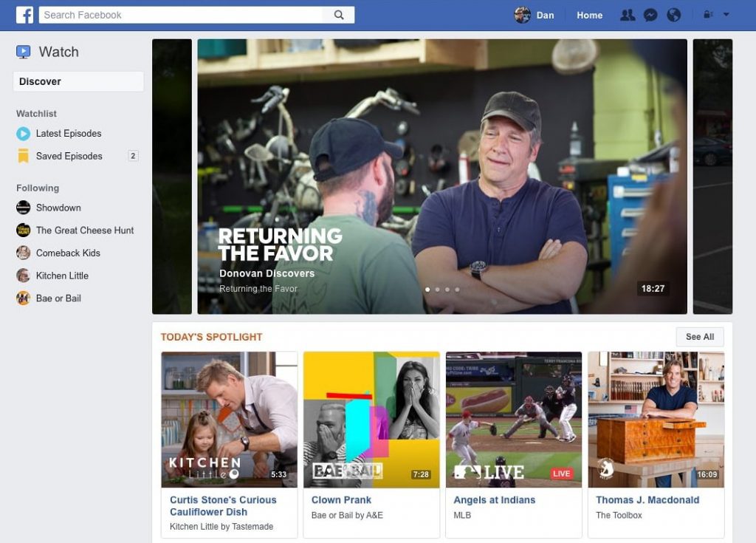This screenshot has width=756, height=543.
Task: Select the Latest Episodes play icon
Action: [23, 134]
